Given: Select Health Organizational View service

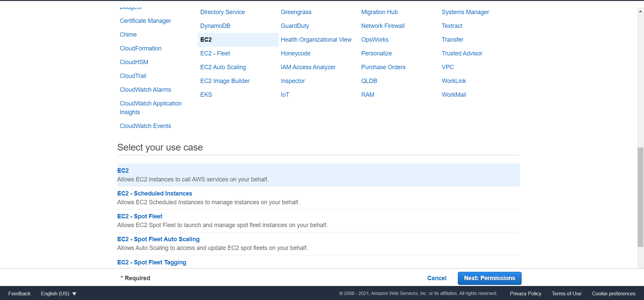Looking at the screenshot, I should 316,40.
